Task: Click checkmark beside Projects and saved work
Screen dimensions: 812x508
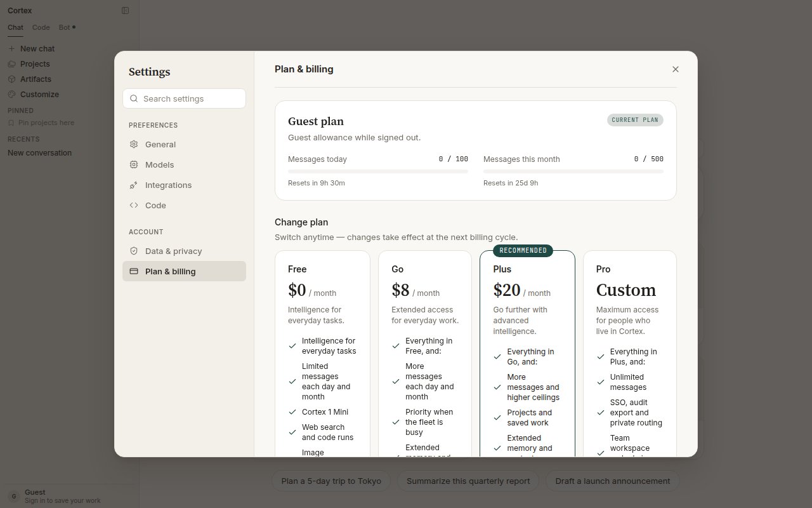Action: tap(497, 418)
